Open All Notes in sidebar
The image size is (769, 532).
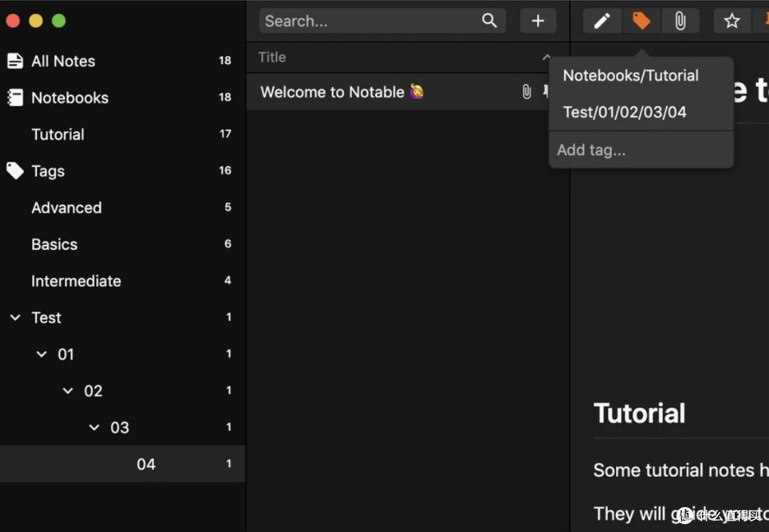tap(122, 61)
